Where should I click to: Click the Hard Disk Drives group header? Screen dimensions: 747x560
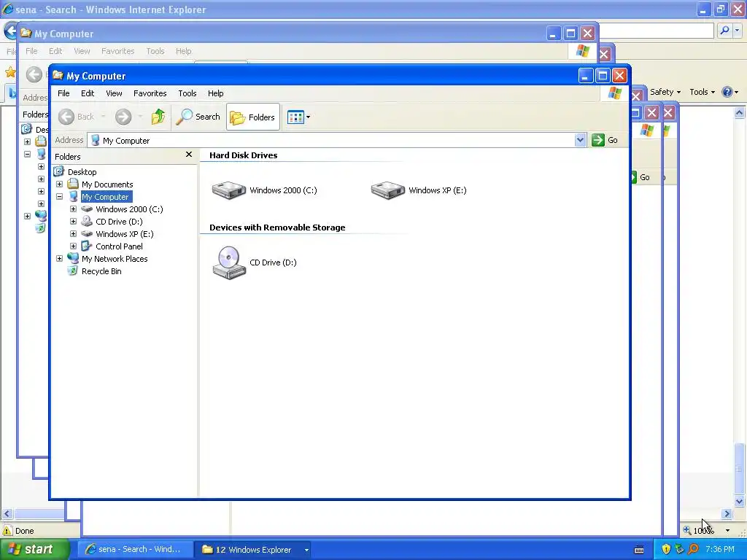(243, 155)
